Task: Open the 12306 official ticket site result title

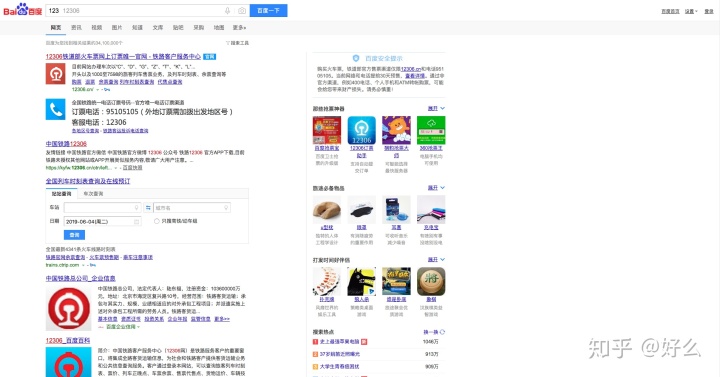Action: click(x=123, y=56)
